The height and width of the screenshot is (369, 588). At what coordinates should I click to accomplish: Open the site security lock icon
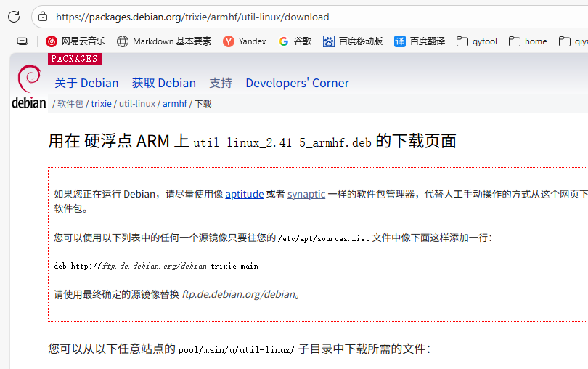click(43, 17)
